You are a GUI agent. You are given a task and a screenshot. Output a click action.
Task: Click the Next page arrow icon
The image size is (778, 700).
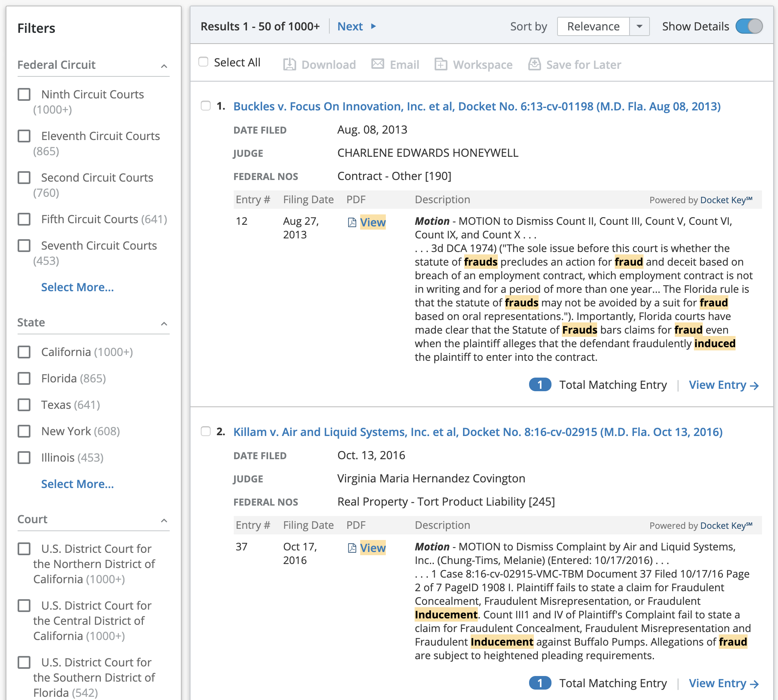coord(373,26)
